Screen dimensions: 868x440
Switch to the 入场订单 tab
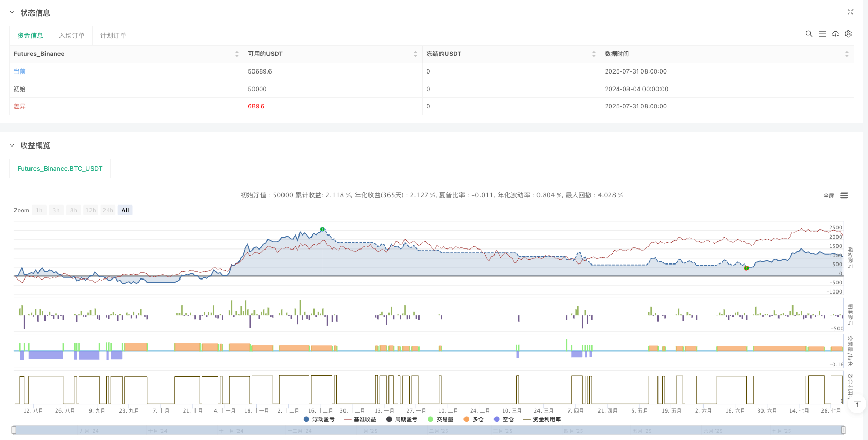(x=71, y=35)
